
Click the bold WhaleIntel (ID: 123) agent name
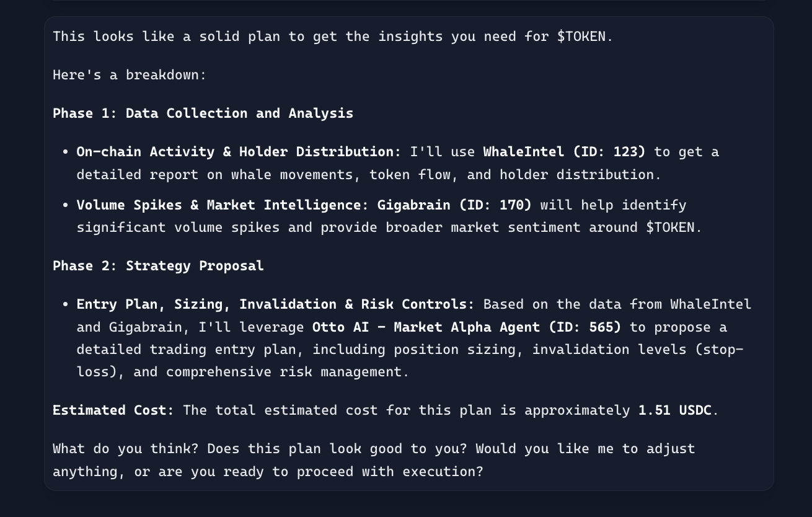pyautogui.click(x=564, y=152)
